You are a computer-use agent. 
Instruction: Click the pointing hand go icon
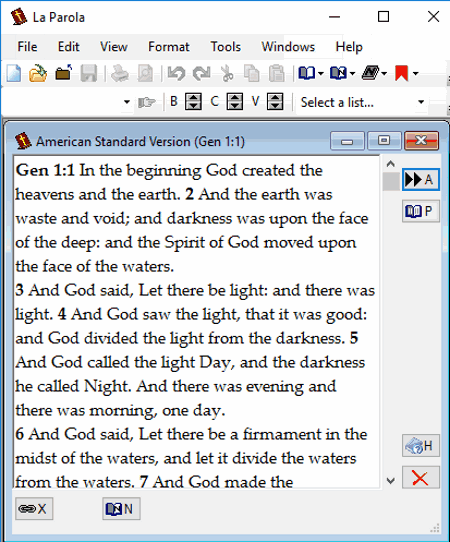click(147, 102)
